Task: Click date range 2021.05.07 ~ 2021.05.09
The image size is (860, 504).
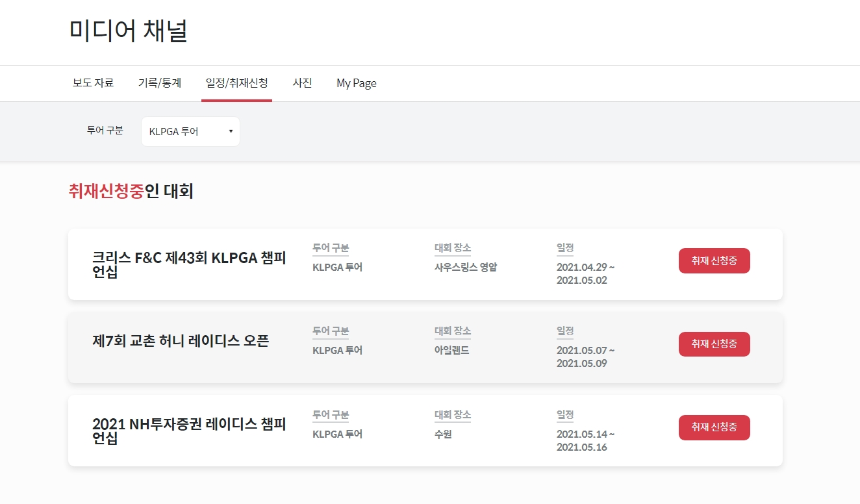Action: tap(585, 357)
